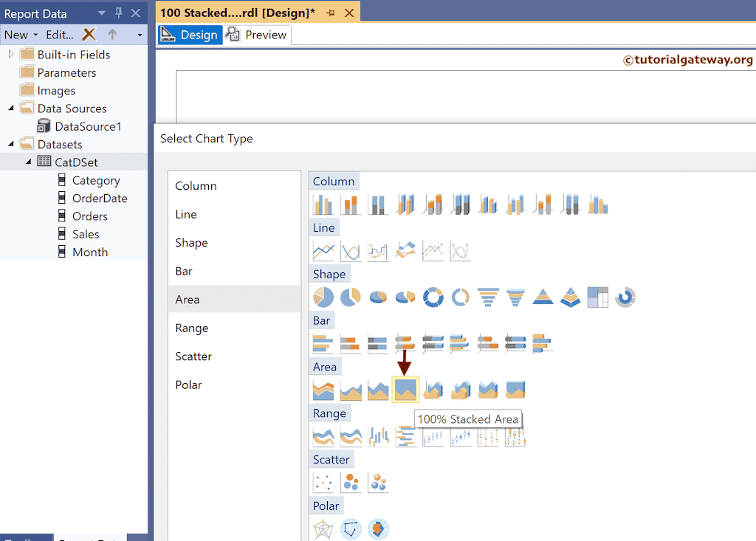Pick the Exploded Pie chart icon

[x=351, y=297]
